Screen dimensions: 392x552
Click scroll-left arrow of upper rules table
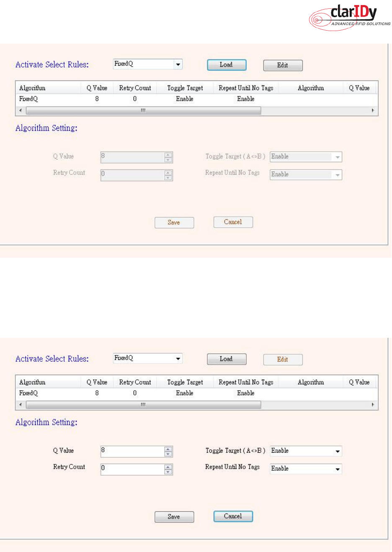click(x=21, y=111)
